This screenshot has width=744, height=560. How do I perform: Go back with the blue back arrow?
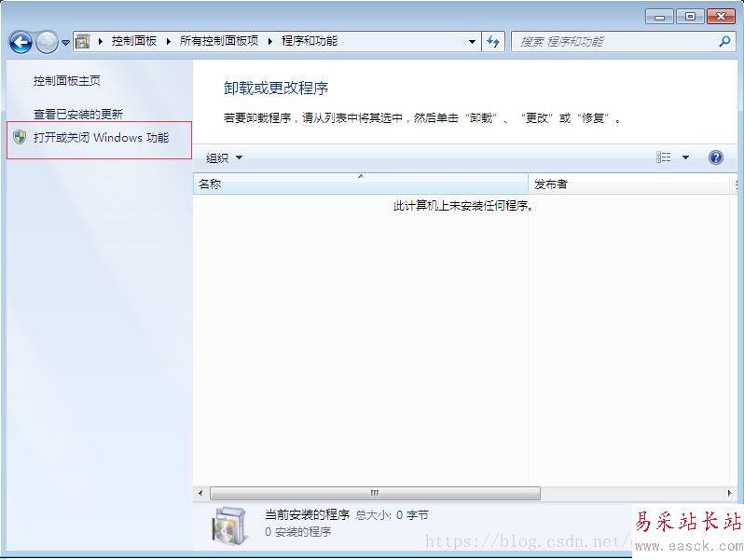click(21, 43)
